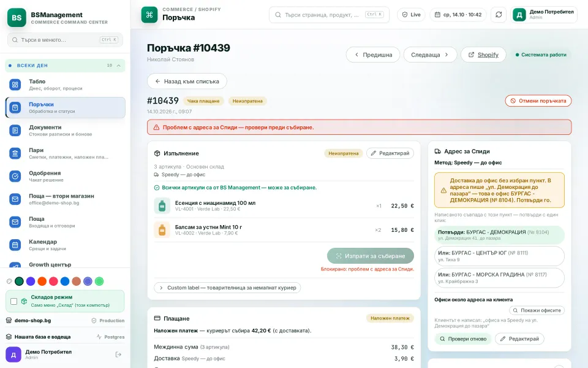Viewport: 588px width, 368px height.
Task: Click the shop icon by demo-shop.bg
Action: [x=9, y=320]
